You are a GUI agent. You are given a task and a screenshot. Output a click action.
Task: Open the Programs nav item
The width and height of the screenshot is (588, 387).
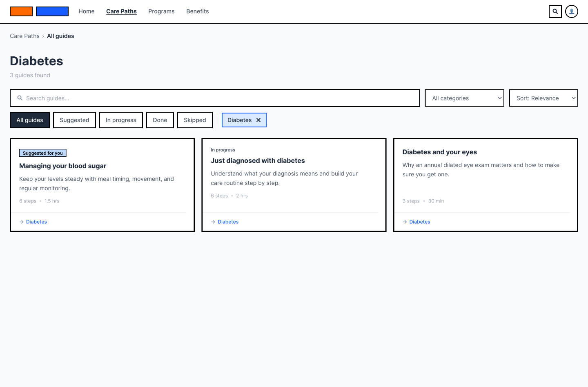pos(161,11)
